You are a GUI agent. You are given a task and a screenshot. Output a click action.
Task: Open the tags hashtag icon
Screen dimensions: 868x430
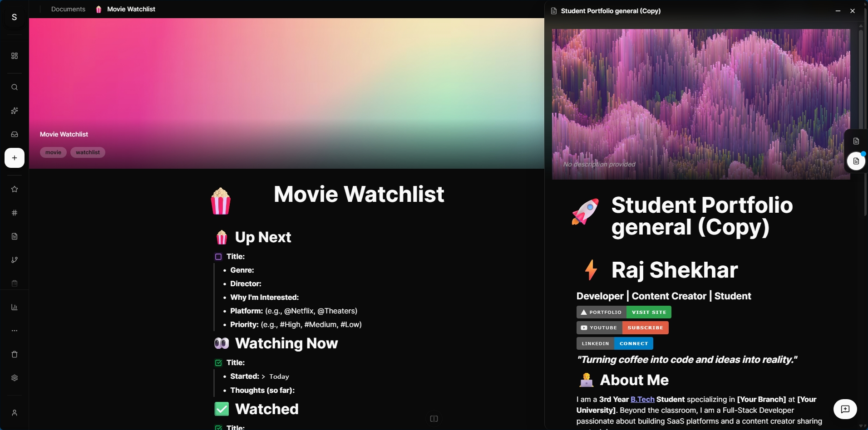[15, 213]
